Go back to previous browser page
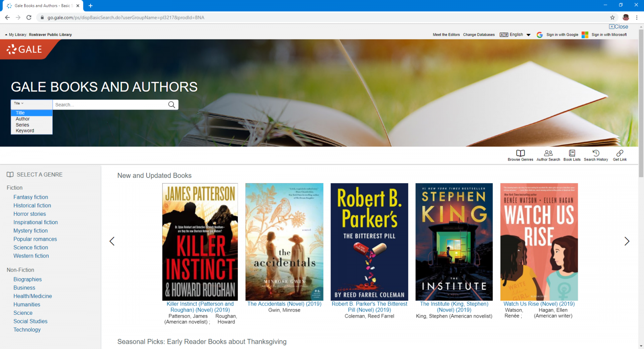The height and width of the screenshot is (349, 644). pyautogui.click(x=7, y=17)
